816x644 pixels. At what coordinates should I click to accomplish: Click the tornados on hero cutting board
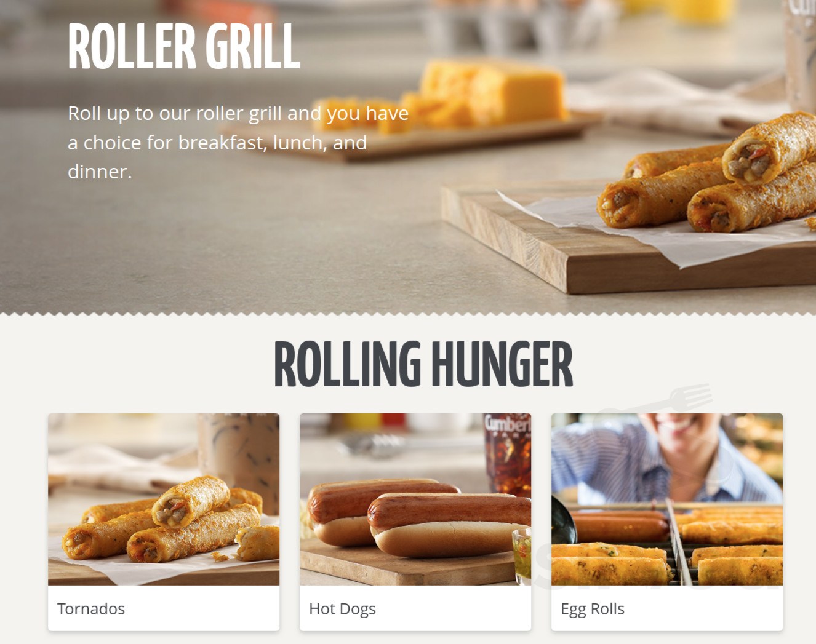click(708, 175)
